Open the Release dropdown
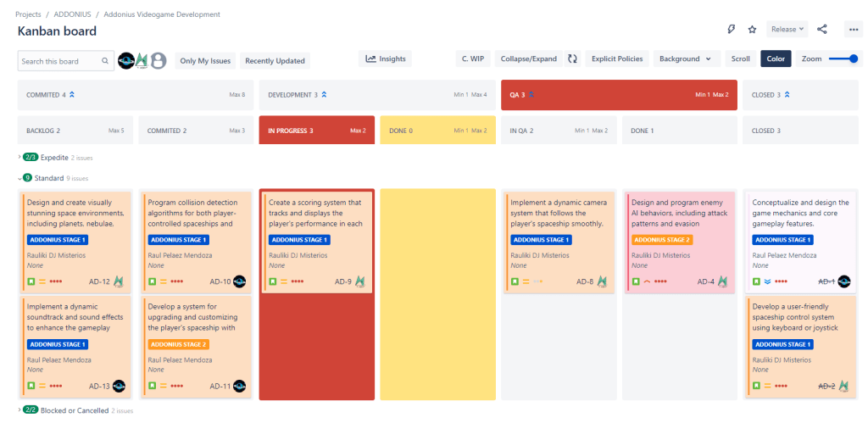 [787, 30]
